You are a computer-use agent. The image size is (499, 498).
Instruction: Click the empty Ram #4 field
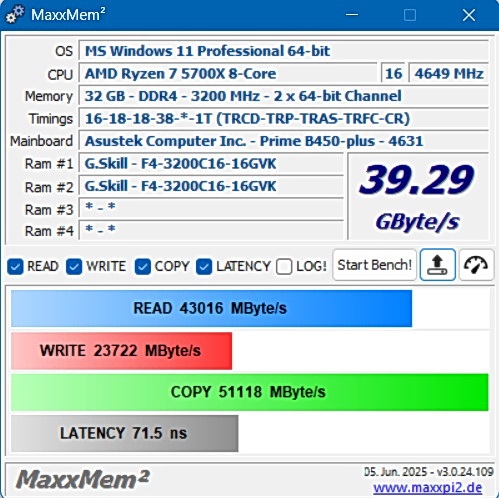211,230
